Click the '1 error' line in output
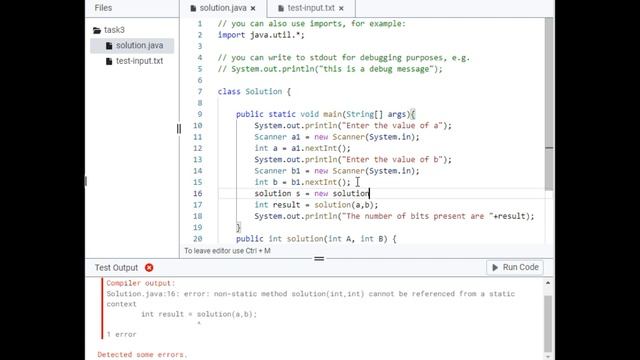Screen dimensions: 640x360 [x=121, y=334]
